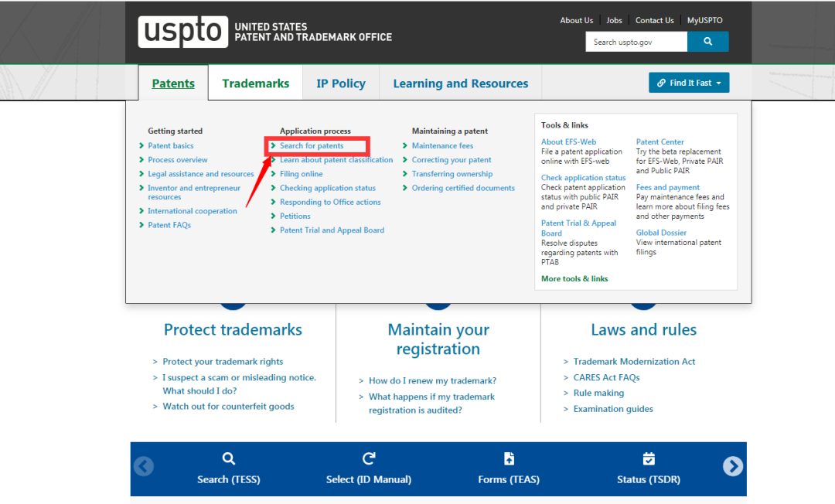Open the About Us link

576,20
